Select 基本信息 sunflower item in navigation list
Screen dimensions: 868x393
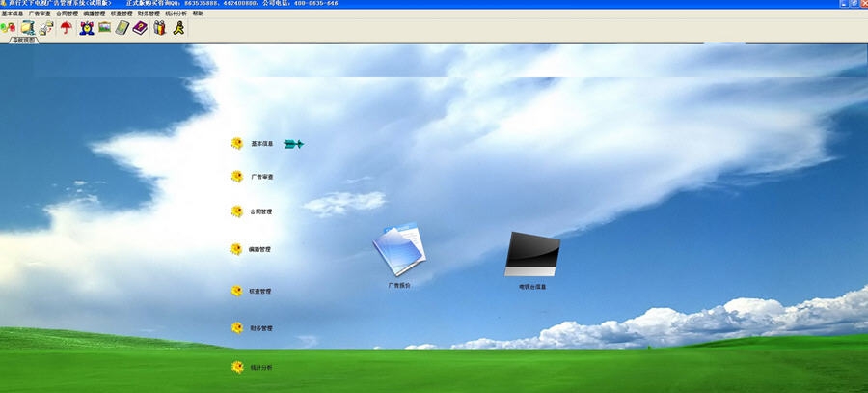(253, 144)
